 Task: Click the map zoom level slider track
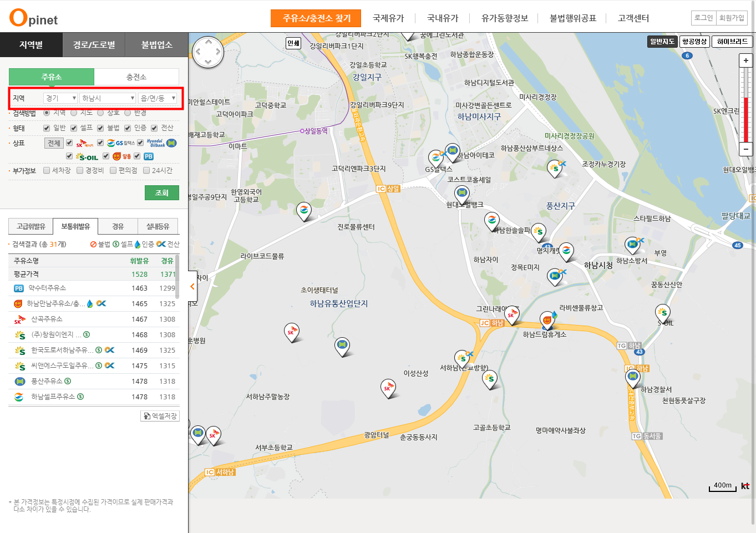pos(746,104)
